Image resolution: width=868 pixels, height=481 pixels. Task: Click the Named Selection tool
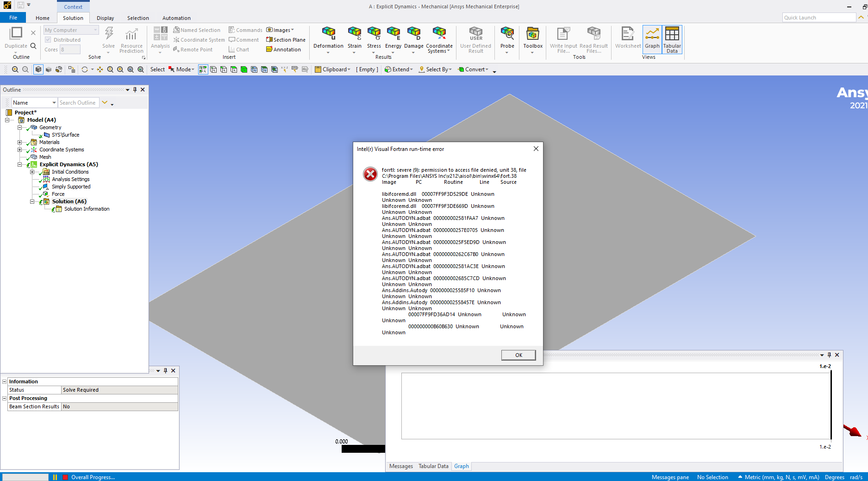197,30
